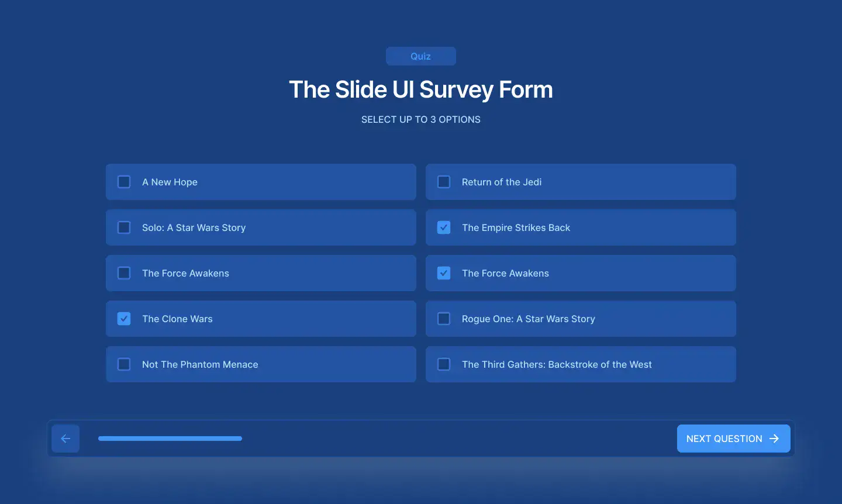Click the 'Rogue One: A Star Wars Story' label

[x=529, y=319]
